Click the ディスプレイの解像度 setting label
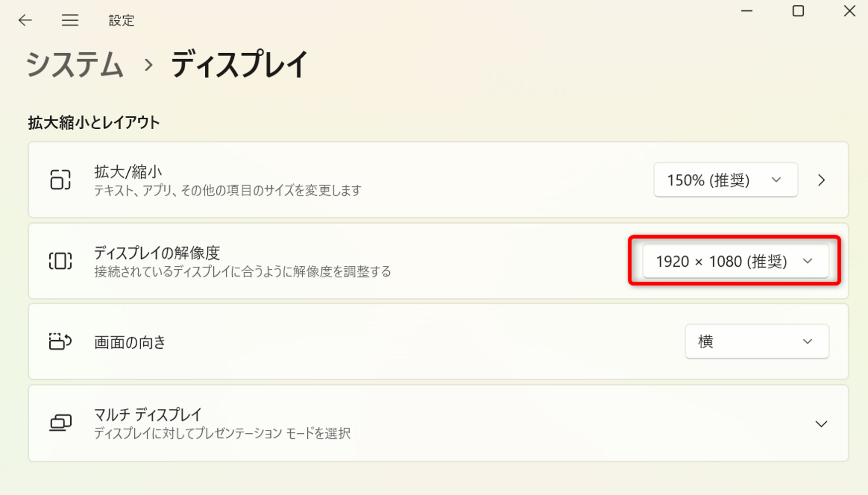The height and width of the screenshot is (495, 868). point(157,253)
